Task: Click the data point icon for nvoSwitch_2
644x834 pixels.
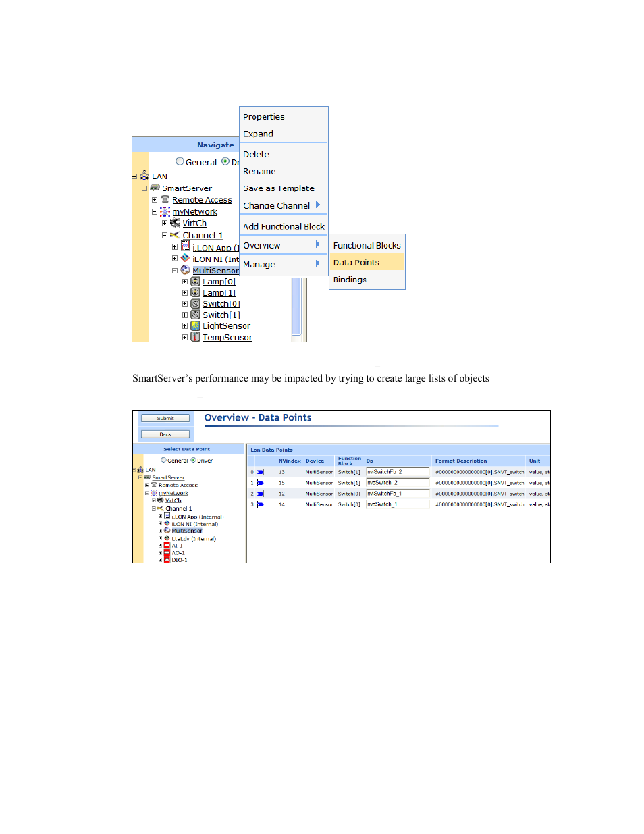Action: pyautogui.click(x=260, y=483)
